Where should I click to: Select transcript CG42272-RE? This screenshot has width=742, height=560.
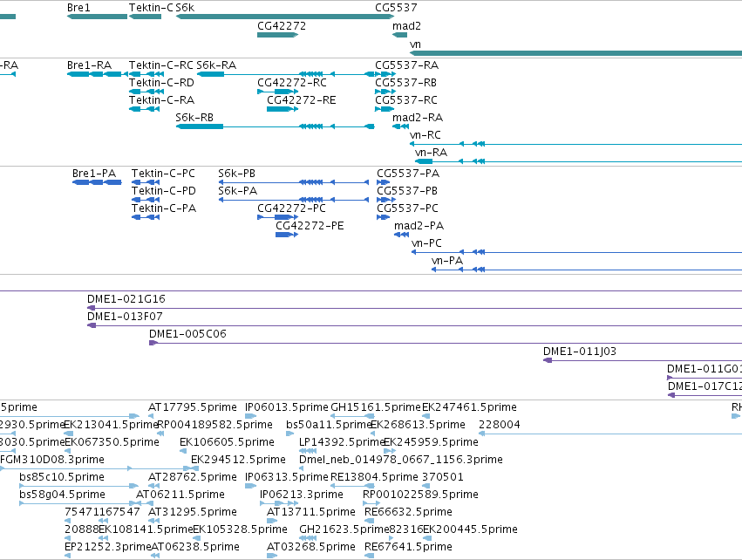(302, 100)
